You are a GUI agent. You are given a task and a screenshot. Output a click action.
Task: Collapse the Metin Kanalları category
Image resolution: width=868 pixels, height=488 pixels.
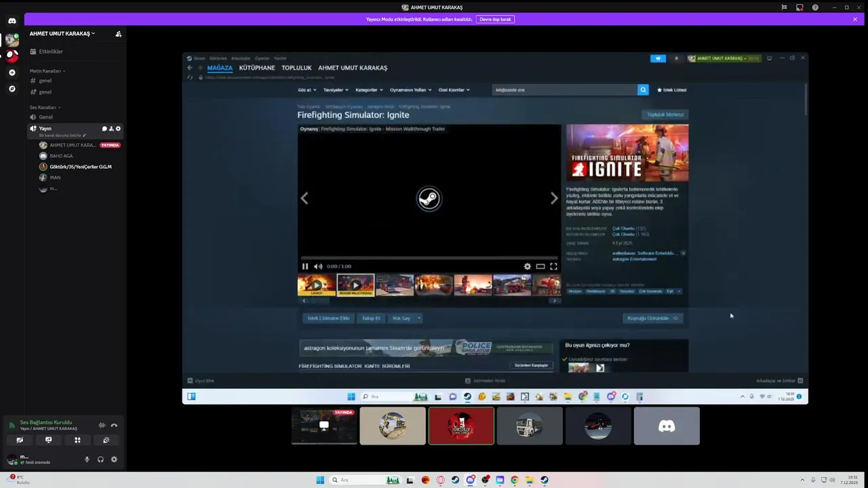coord(47,71)
